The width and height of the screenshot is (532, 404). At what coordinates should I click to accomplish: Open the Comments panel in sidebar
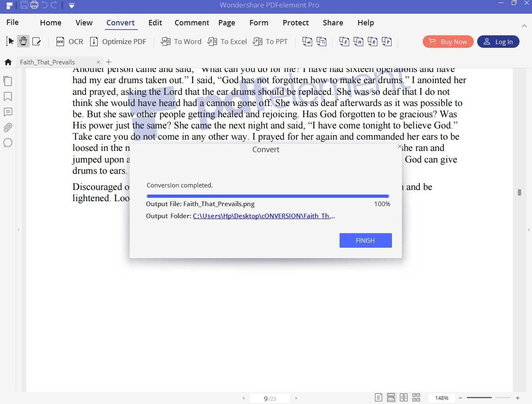pos(7,112)
